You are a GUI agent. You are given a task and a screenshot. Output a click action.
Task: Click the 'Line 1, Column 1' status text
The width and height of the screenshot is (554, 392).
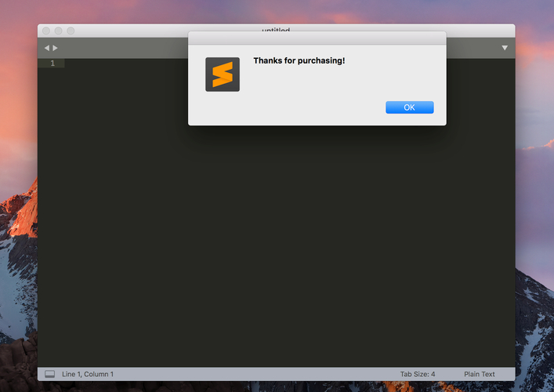(x=88, y=374)
